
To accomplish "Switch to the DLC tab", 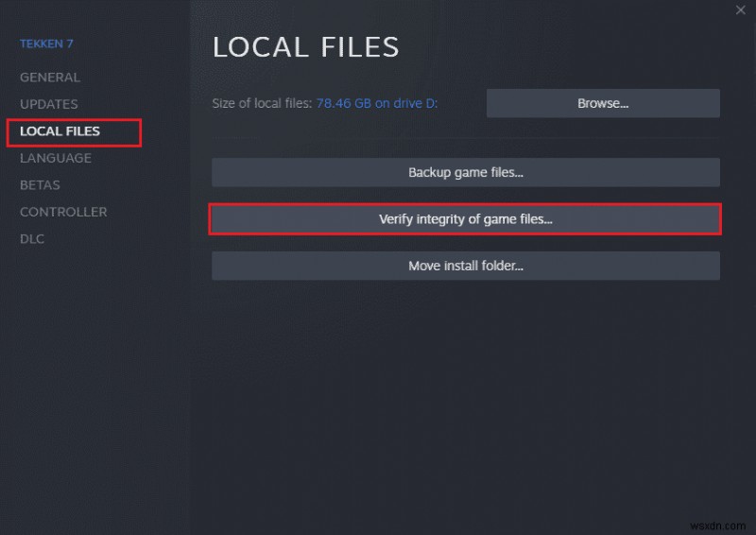I will coord(32,239).
